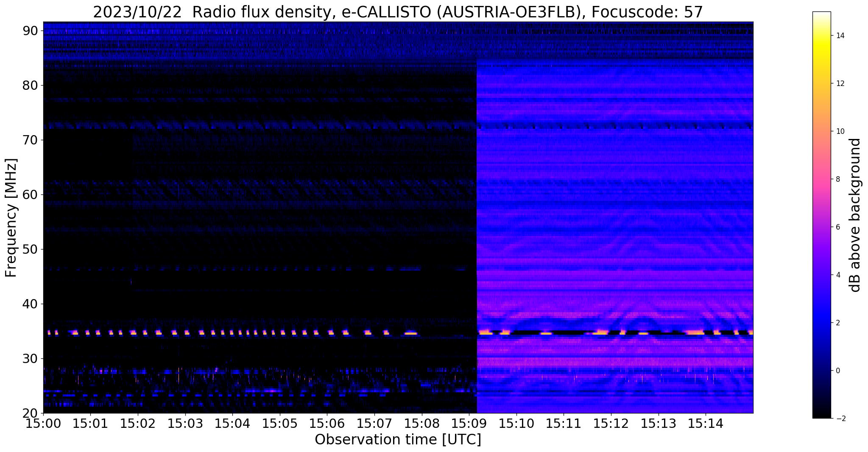The width and height of the screenshot is (868, 452).
Task: Click the plot title mentioning e-CALLISTO AUSTRIA-OE3FLB
Action: click(x=398, y=12)
